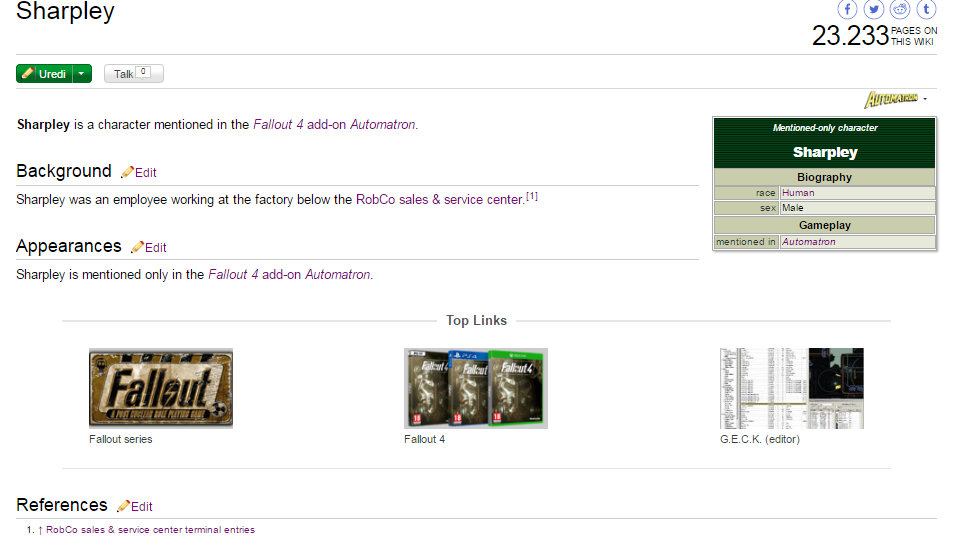This screenshot has width=954, height=543.
Task: Share page on Tumblr icon
Action: click(926, 9)
